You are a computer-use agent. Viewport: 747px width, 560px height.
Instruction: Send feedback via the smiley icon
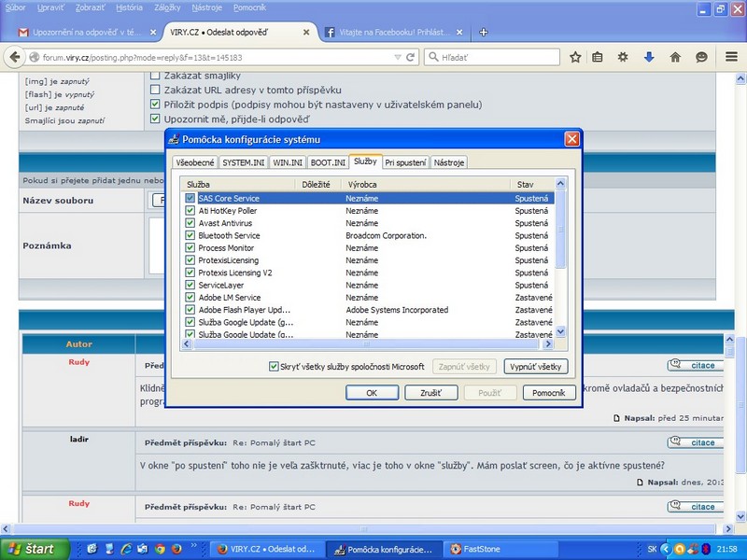coord(699,57)
